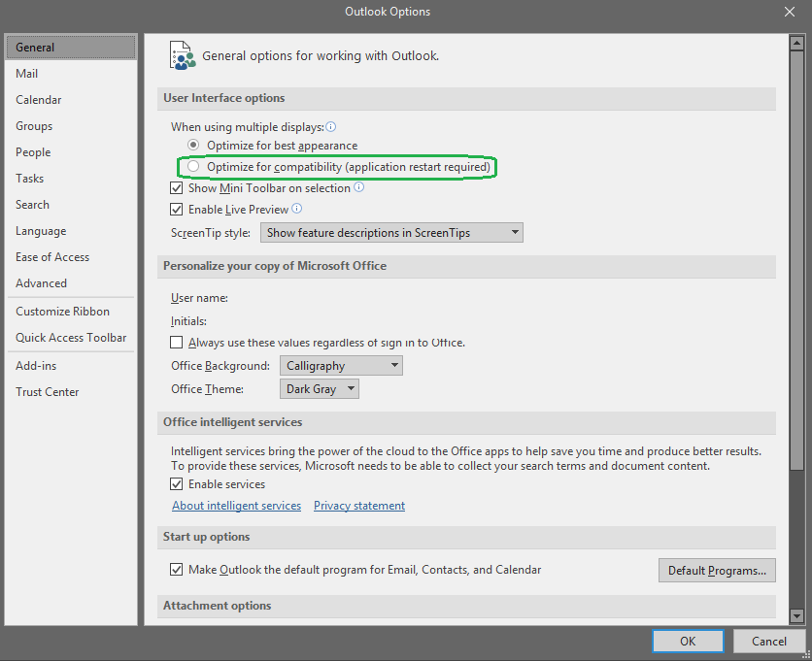Click the OK button
The height and width of the screenshot is (661, 812).
coord(688,642)
